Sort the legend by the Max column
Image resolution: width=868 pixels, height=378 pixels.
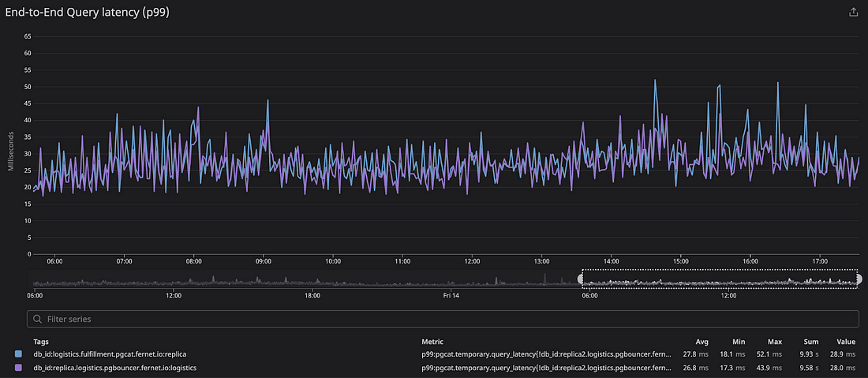(x=774, y=342)
